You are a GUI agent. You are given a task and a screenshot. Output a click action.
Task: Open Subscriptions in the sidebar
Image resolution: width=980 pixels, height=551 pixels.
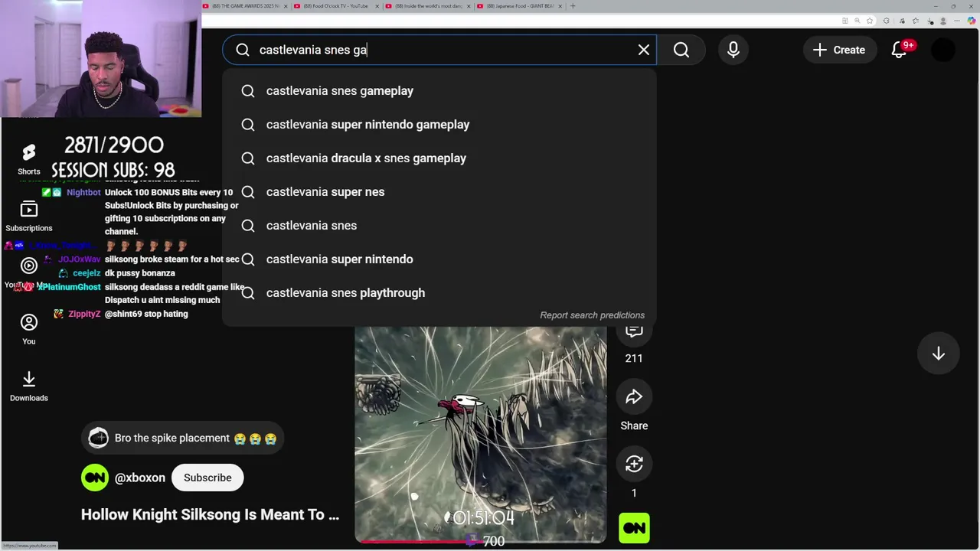(29, 216)
